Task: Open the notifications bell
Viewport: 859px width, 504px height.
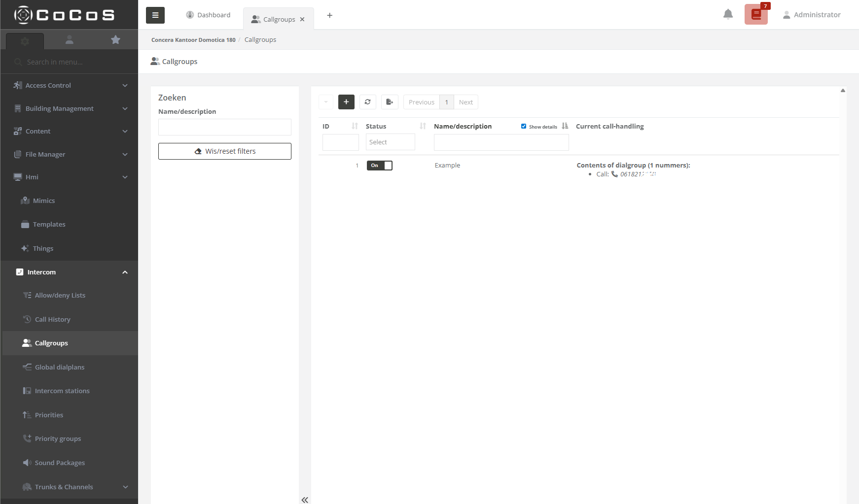Action: click(x=728, y=14)
